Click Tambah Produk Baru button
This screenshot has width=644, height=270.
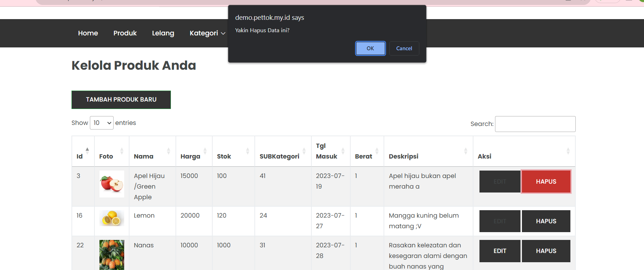tap(121, 100)
